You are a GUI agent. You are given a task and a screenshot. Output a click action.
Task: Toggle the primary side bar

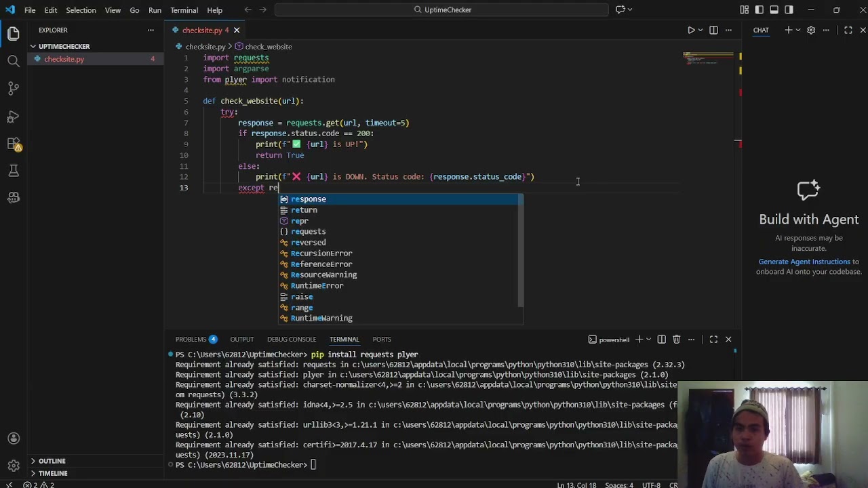click(x=759, y=9)
